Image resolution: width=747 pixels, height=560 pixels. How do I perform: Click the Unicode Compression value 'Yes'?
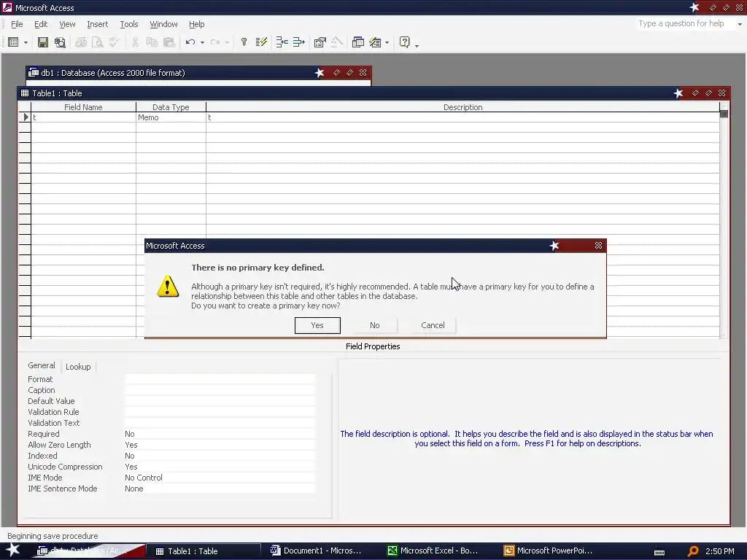click(220, 467)
